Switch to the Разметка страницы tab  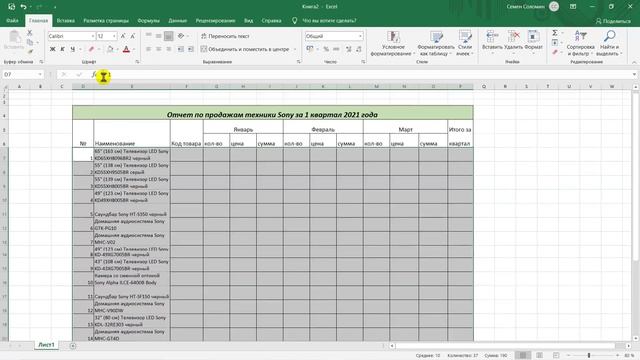(x=106, y=20)
